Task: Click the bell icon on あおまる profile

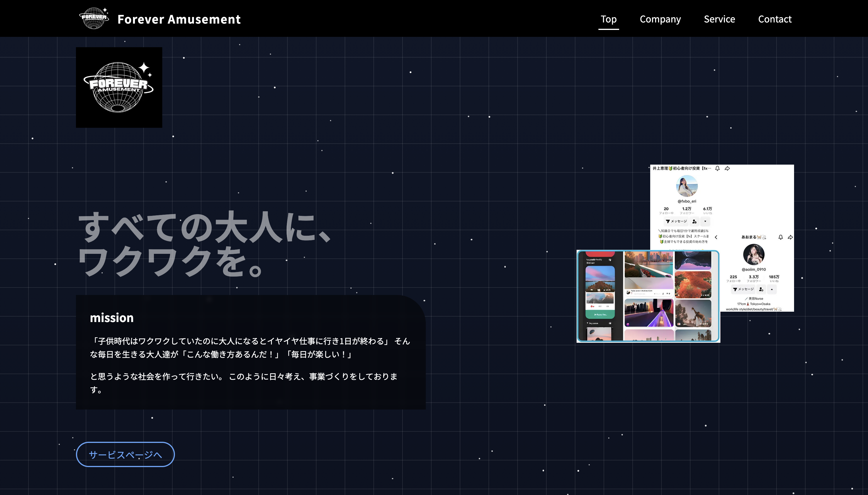Action: [x=781, y=237]
